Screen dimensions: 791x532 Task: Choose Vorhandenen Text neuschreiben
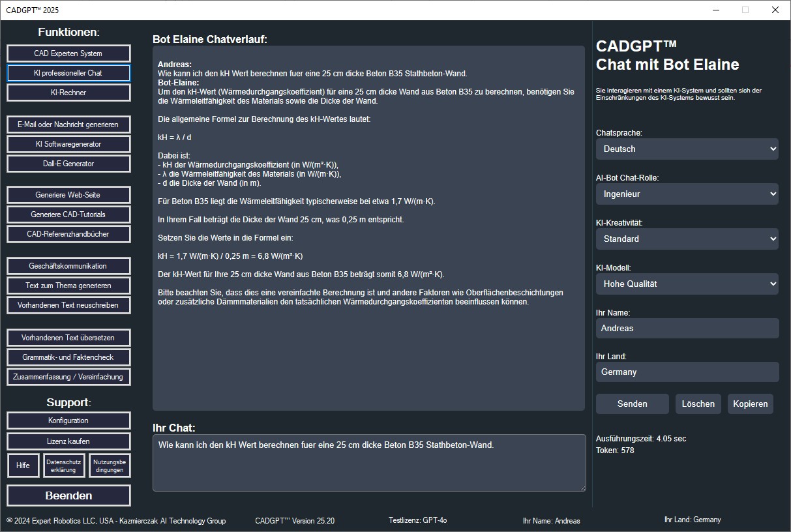click(68, 305)
